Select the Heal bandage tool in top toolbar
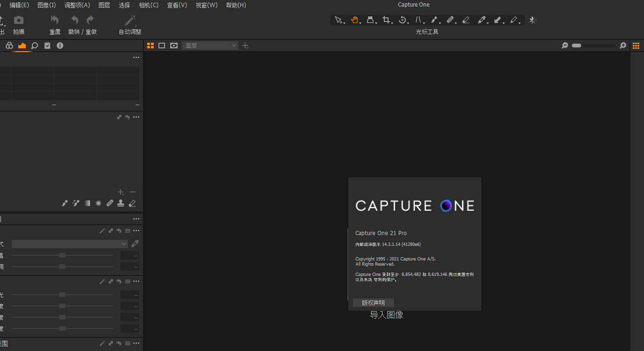Screen dimensions: 644x351 (450, 20)
